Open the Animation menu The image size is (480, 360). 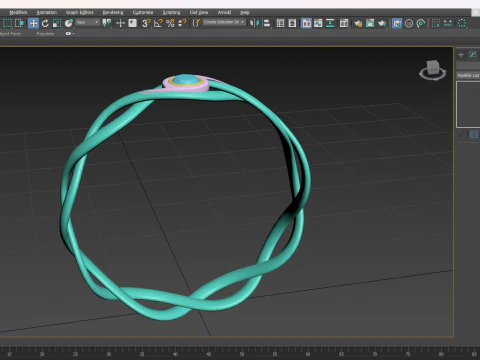click(47, 12)
